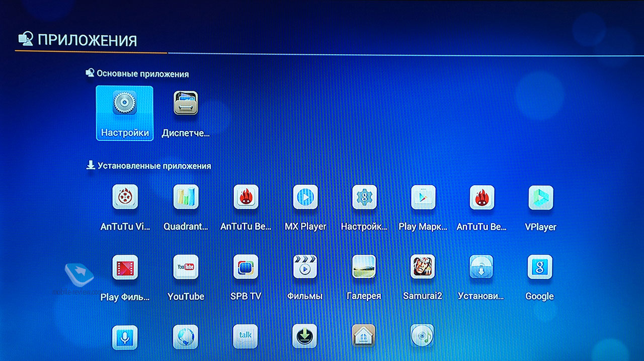Open the Установи... installer app
This screenshot has width=644, height=361.
point(481,277)
